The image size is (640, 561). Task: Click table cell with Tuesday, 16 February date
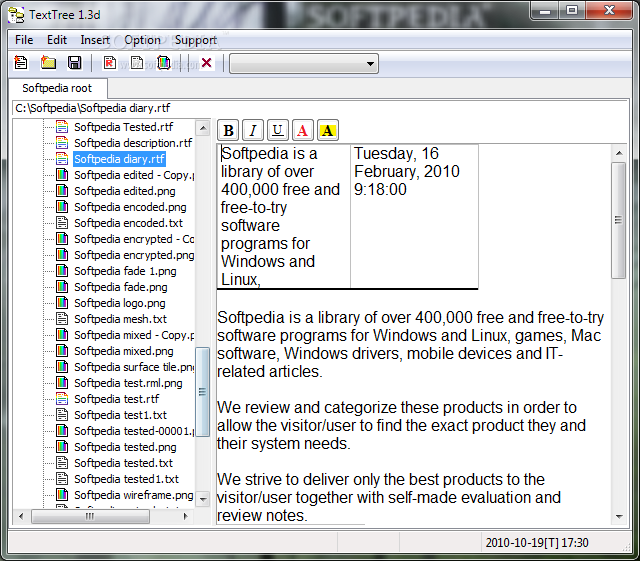point(414,216)
